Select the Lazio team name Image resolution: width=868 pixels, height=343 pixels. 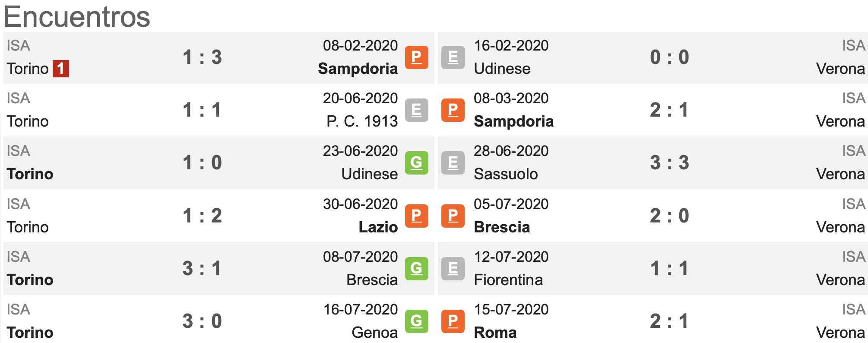[x=378, y=227]
